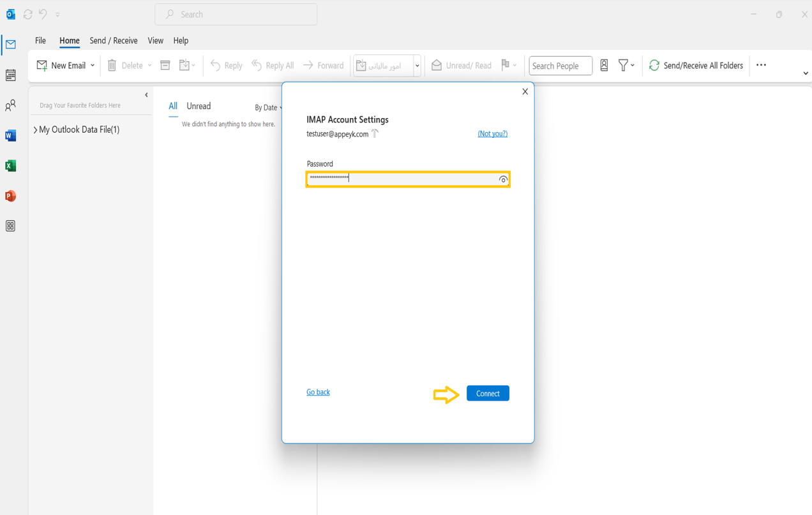Select the Unread messages filter tab
The width and height of the screenshot is (812, 515).
[x=199, y=106]
